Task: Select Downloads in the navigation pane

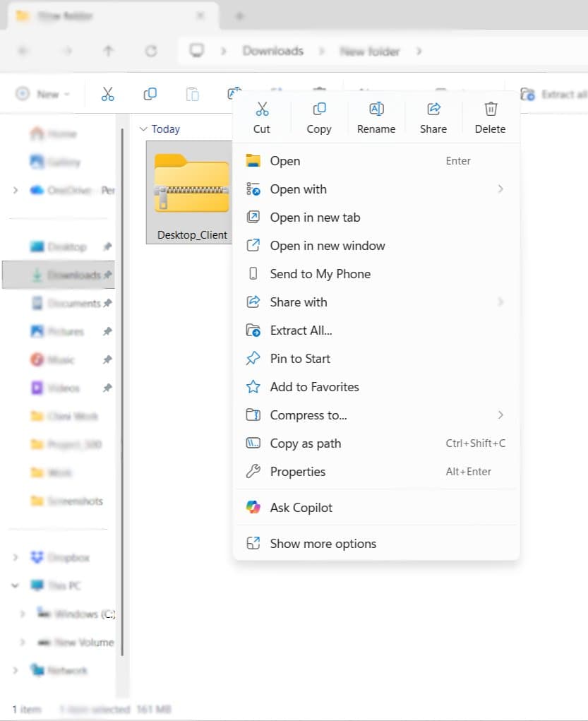Action: [x=59, y=275]
